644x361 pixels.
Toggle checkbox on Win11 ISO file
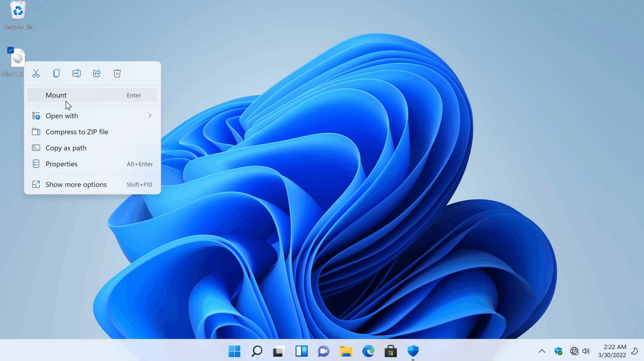tap(10, 49)
